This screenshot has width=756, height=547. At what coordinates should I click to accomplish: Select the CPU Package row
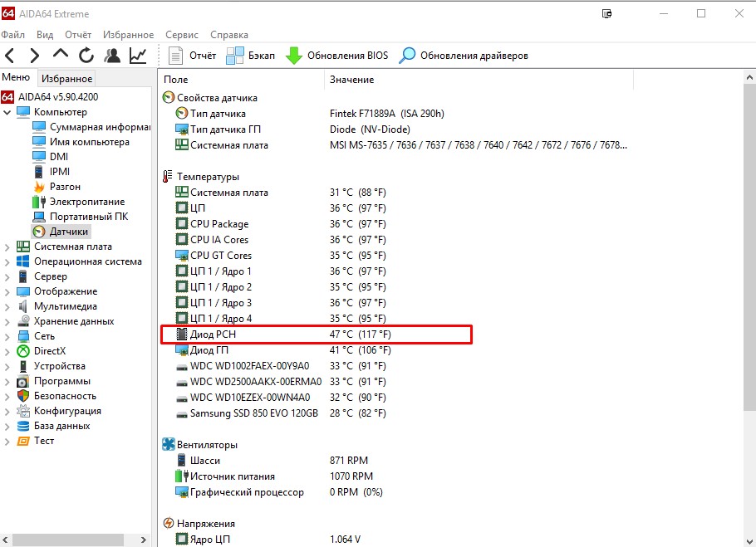[280, 224]
